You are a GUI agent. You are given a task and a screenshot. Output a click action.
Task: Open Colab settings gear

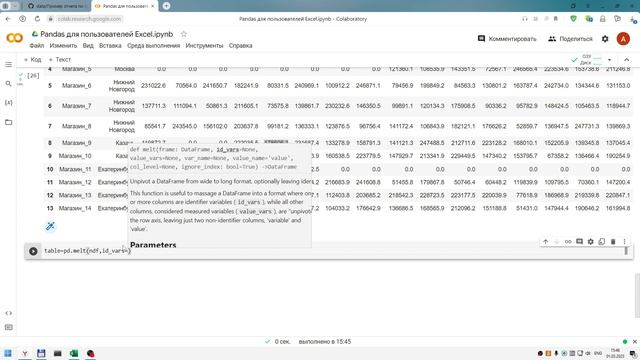(605, 39)
